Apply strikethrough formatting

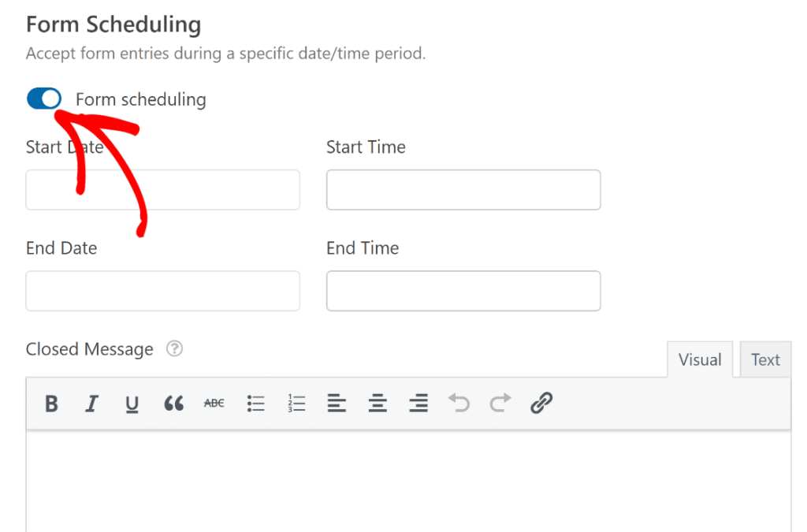[x=213, y=404]
